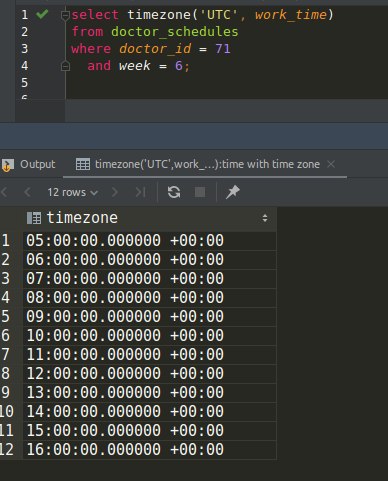Go to the first page of results

[x=4, y=192]
